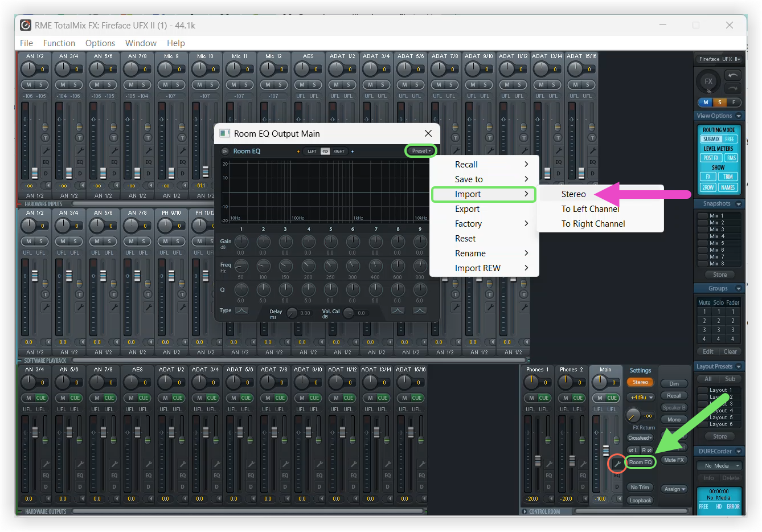
Task: Open the Options menu in the menu bar
Action: [100, 43]
